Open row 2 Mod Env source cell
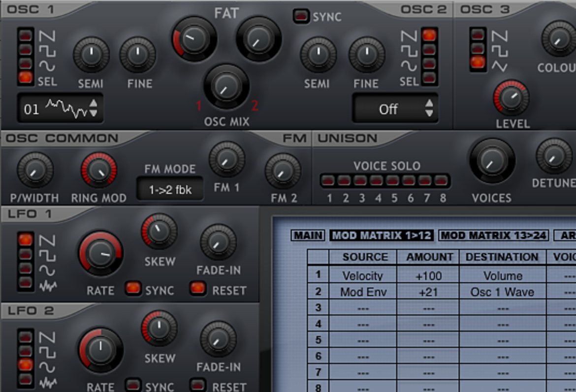The width and height of the screenshot is (576, 392). point(363,292)
